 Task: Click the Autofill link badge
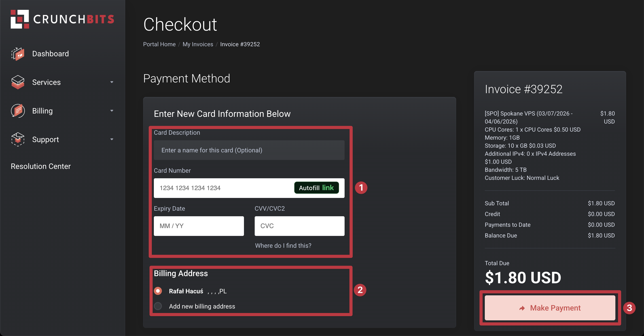[x=316, y=188]
